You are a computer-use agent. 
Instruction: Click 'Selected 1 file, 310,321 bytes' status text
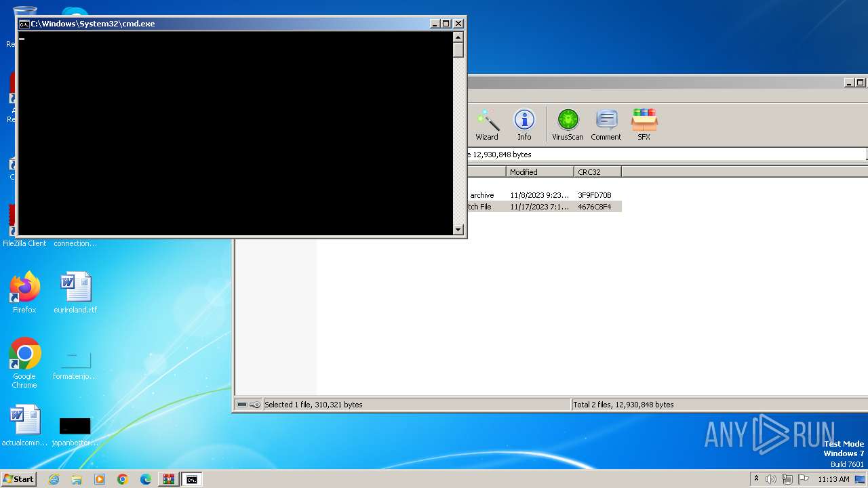pos(313,405)
